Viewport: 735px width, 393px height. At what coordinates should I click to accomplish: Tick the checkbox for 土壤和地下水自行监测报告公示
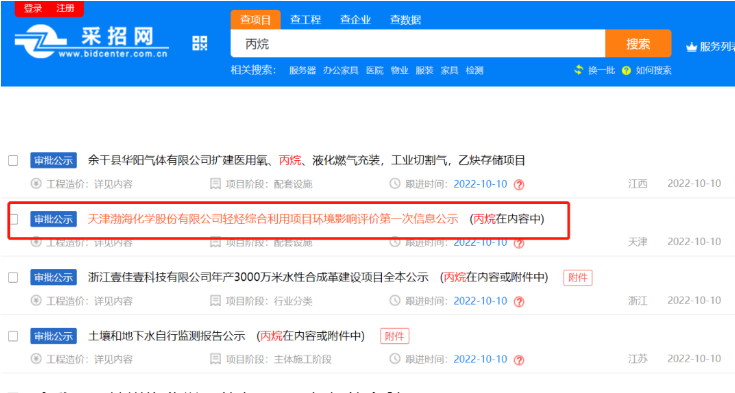(x=13, y=336)
